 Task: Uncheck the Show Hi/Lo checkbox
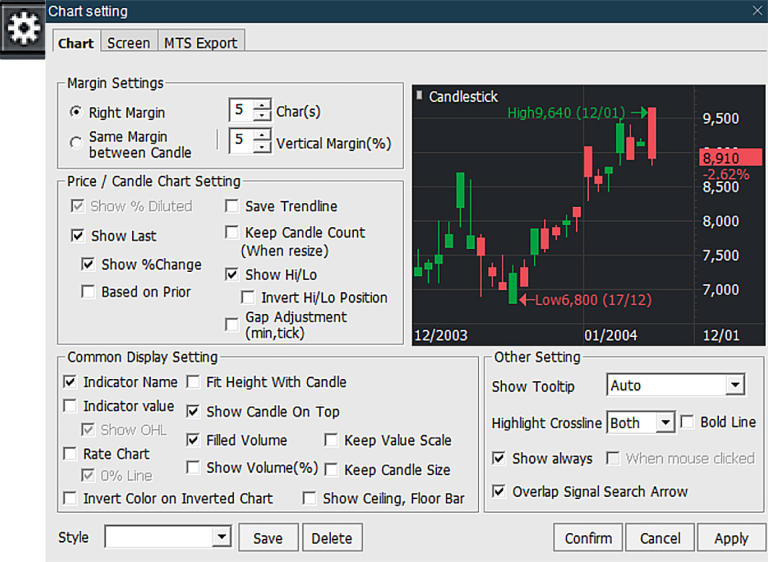click(232, 275)
